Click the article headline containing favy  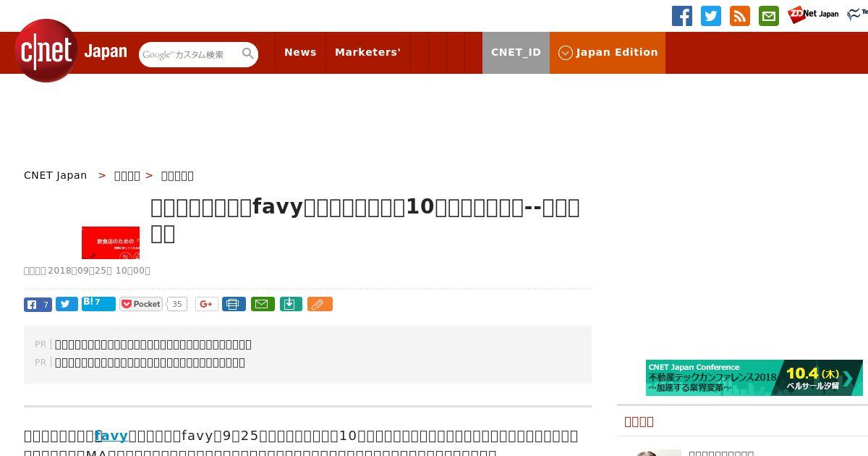pyautogui.click(x=365, y=219)
